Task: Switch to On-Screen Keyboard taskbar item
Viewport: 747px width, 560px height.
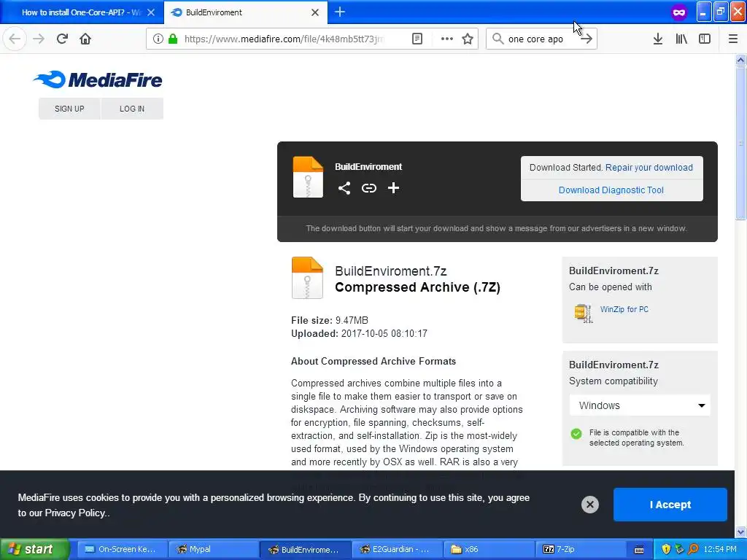Action: click(x=122, y=549)
